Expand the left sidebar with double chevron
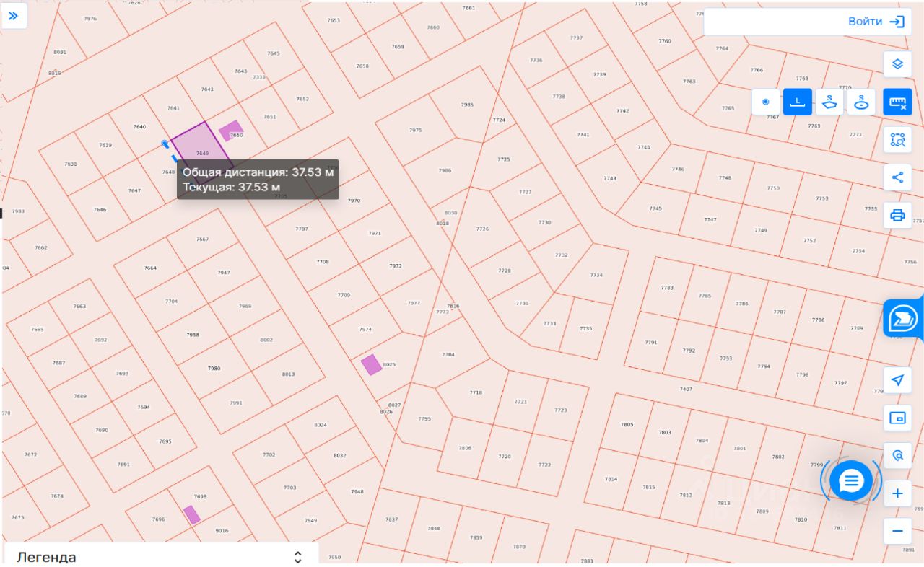 pos(13,15)
